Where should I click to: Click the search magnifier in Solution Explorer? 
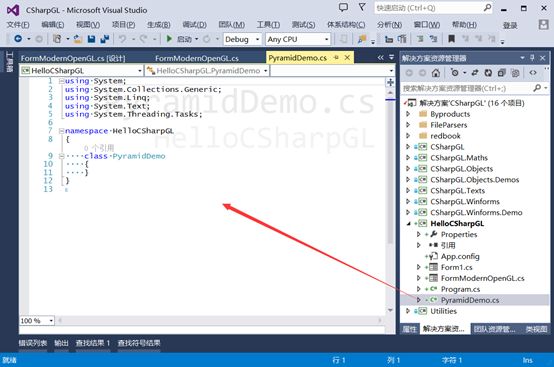pos(537,88)
